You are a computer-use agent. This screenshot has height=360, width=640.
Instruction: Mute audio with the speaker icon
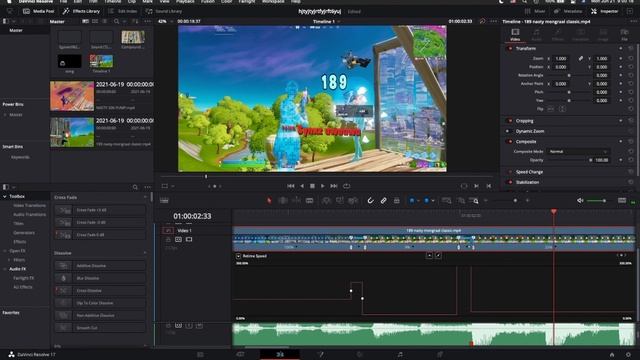click(x=580, y=200)
